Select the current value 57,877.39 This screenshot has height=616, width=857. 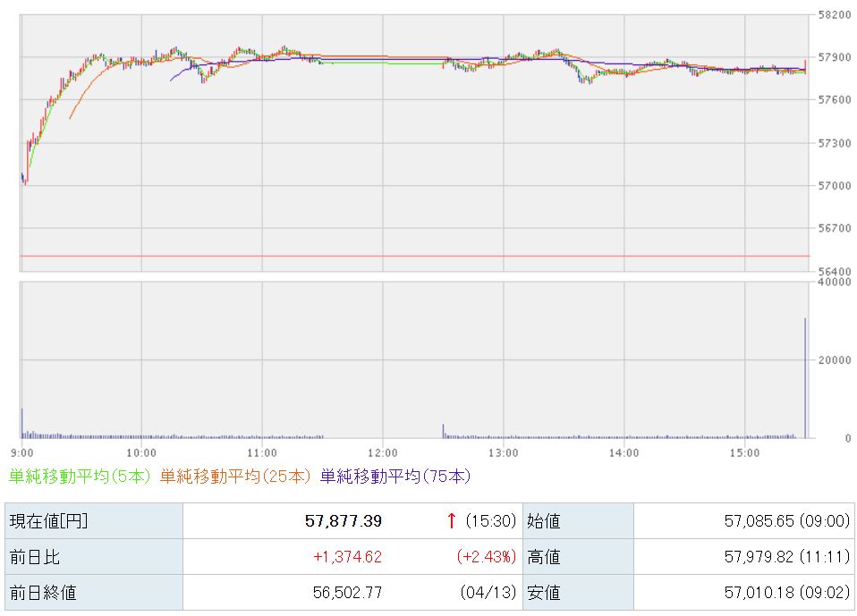(x=344, y=521)
